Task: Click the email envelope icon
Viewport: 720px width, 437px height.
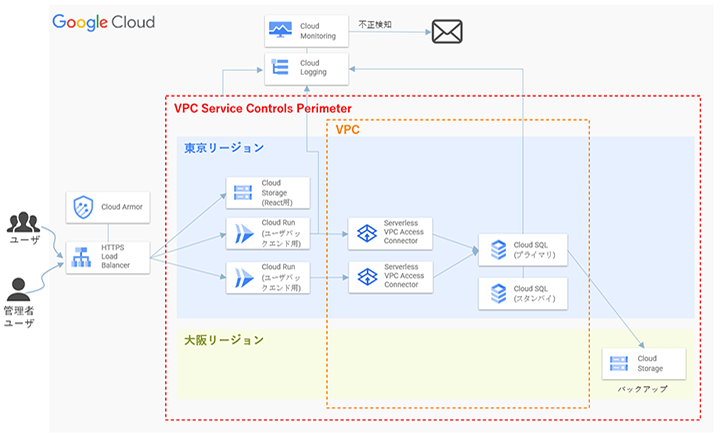Action: pos(447,32)
